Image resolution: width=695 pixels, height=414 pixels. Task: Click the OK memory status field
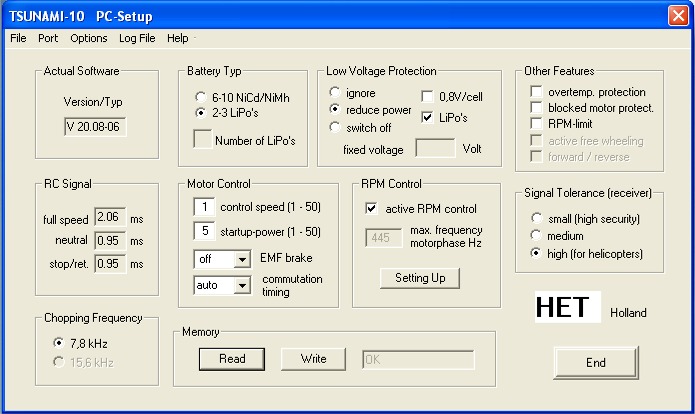[418, 359]
